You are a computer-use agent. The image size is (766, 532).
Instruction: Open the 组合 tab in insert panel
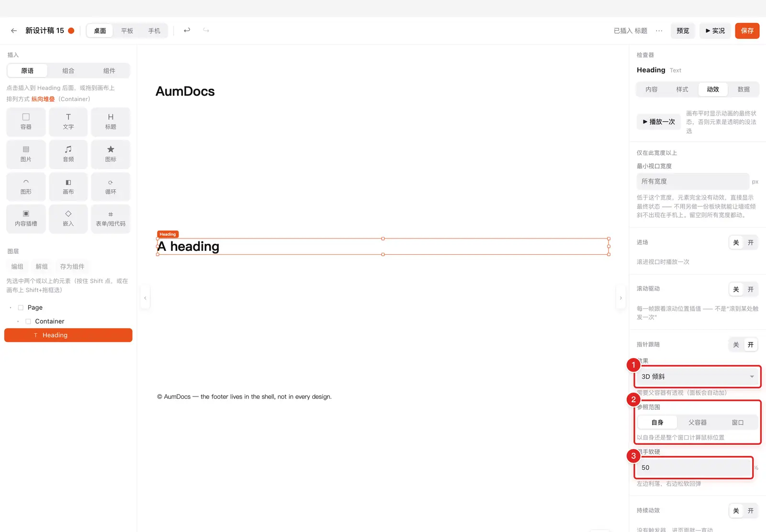68,71
